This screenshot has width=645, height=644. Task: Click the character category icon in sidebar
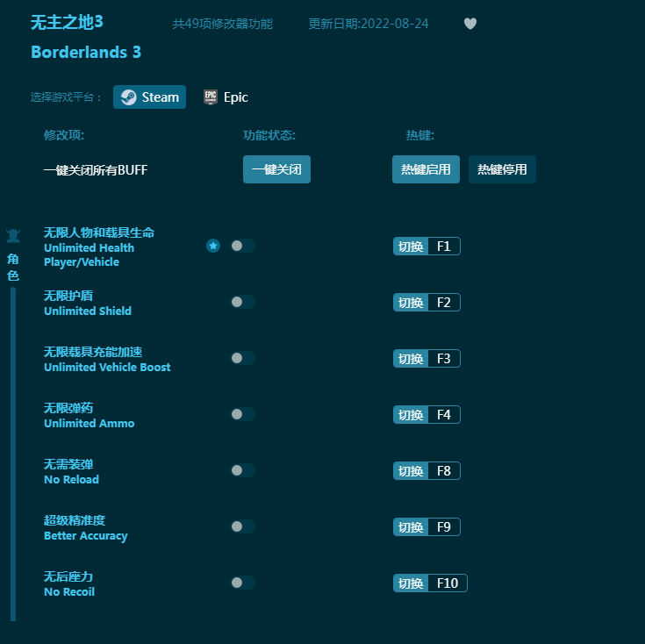(x=13, y=236)
